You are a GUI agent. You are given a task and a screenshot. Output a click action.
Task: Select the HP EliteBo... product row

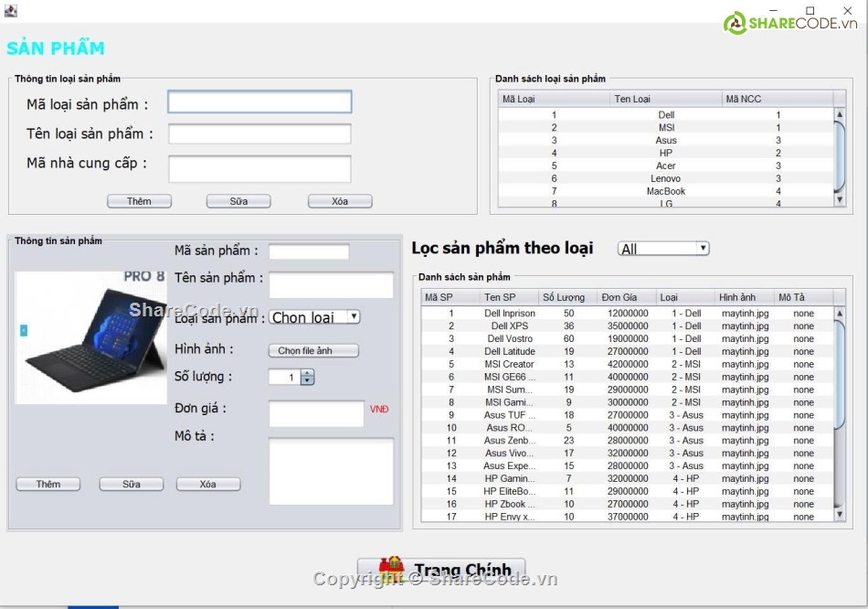[x=627, y=492]
